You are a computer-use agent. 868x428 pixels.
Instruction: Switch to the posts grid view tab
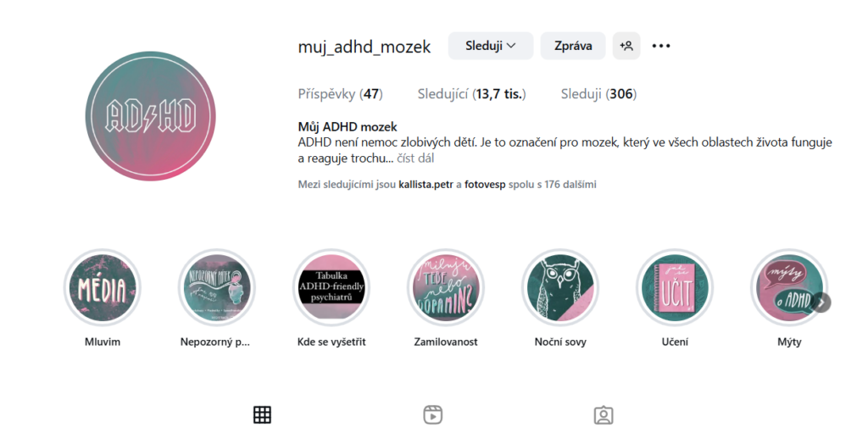coord(262,414)
